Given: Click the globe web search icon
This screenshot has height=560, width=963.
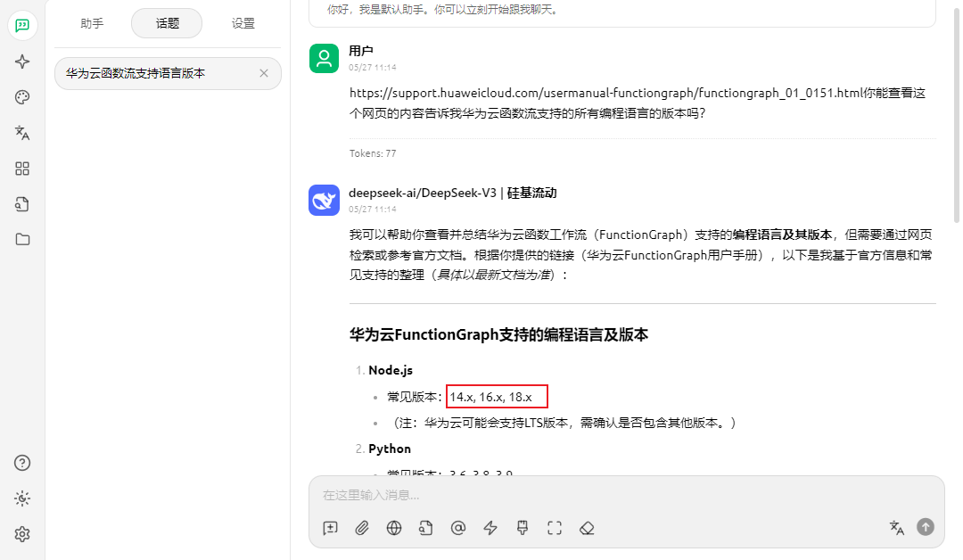Looking at the screenshot, I should click(x=394, y=528).
